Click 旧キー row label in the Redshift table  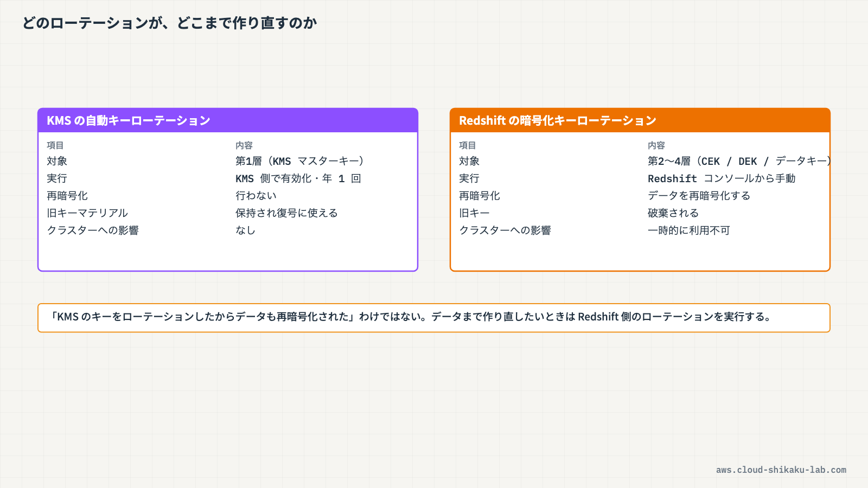point(474,213)
